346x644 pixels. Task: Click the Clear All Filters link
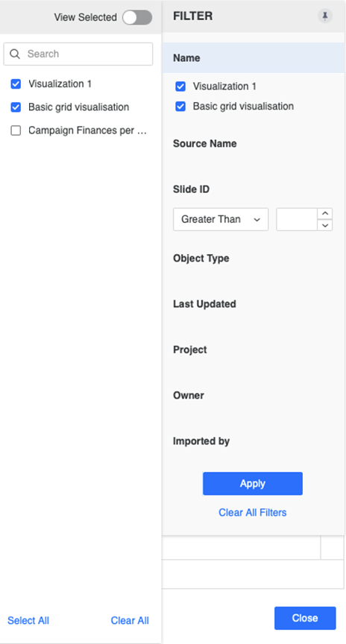tap(252, 513)
